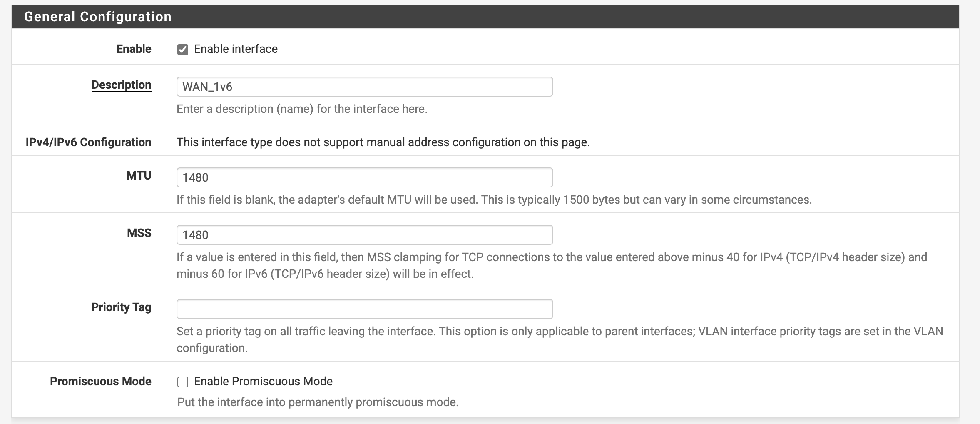Click the MTU field label
Image resolution: width=980 pixels, height=424 pixels.
coord(139,176)
